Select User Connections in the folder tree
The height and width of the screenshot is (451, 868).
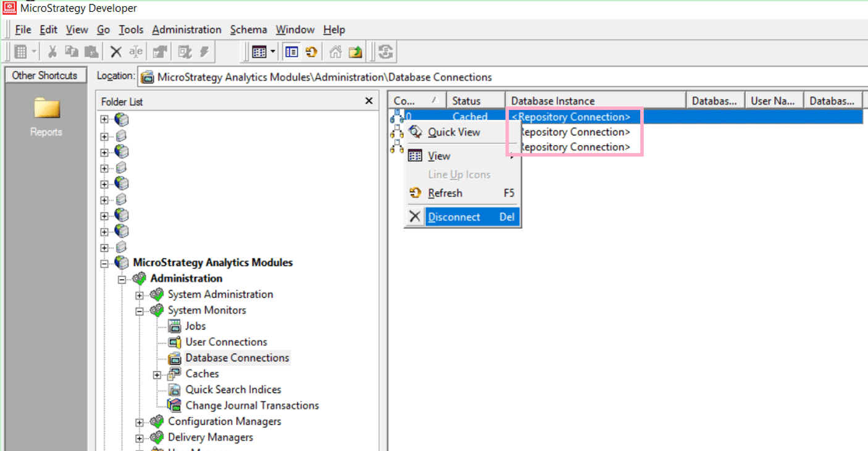tap(226, 342)
